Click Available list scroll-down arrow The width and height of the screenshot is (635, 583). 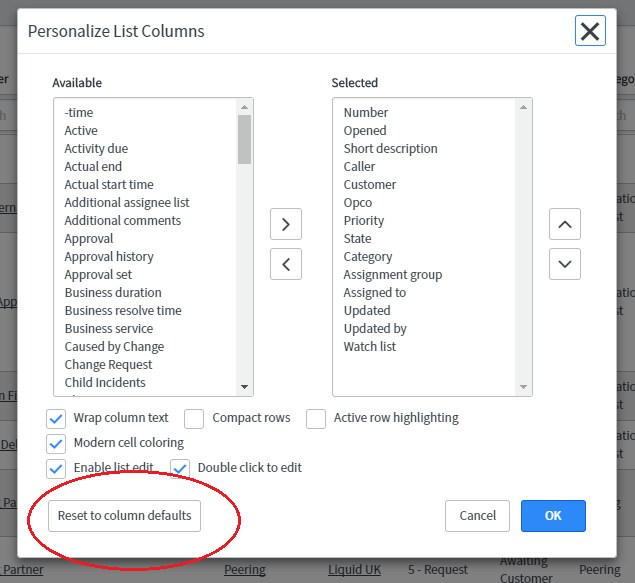tap(244, 387)
